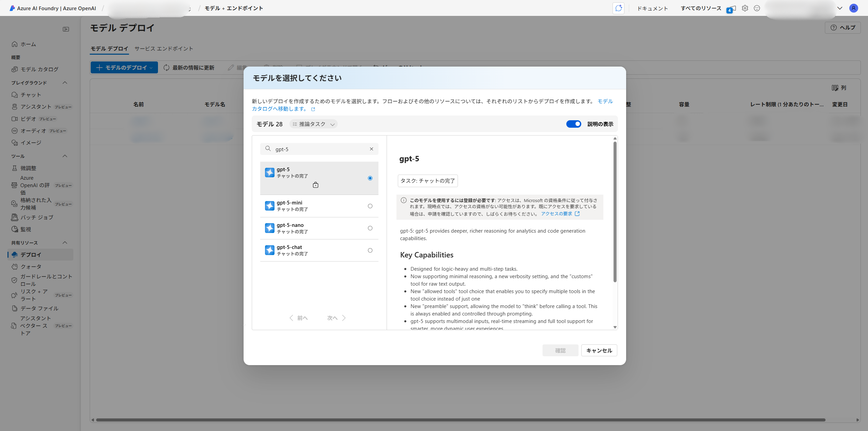Click the チャット playground icon

14,95
